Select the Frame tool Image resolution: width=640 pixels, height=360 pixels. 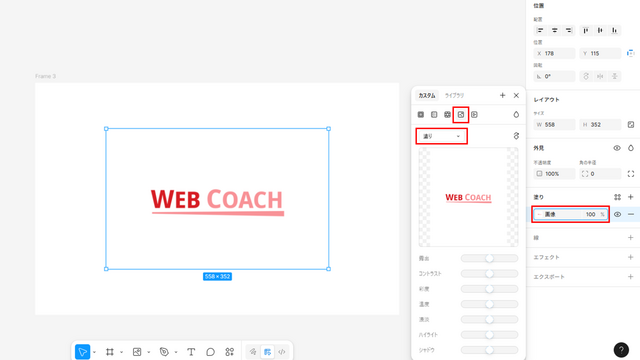[x=109, y=352]
